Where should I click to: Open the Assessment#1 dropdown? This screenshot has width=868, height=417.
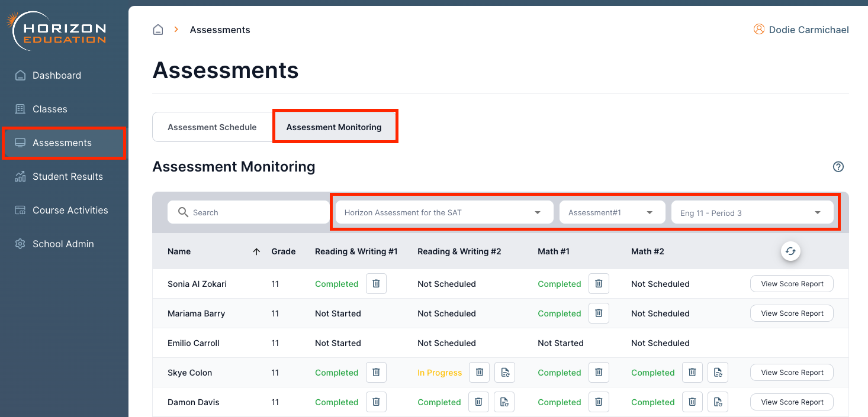[x=611, y=212]
